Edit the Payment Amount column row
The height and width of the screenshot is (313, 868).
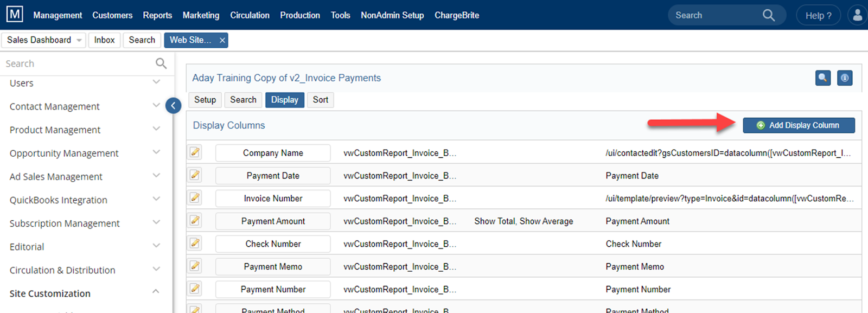195,221
